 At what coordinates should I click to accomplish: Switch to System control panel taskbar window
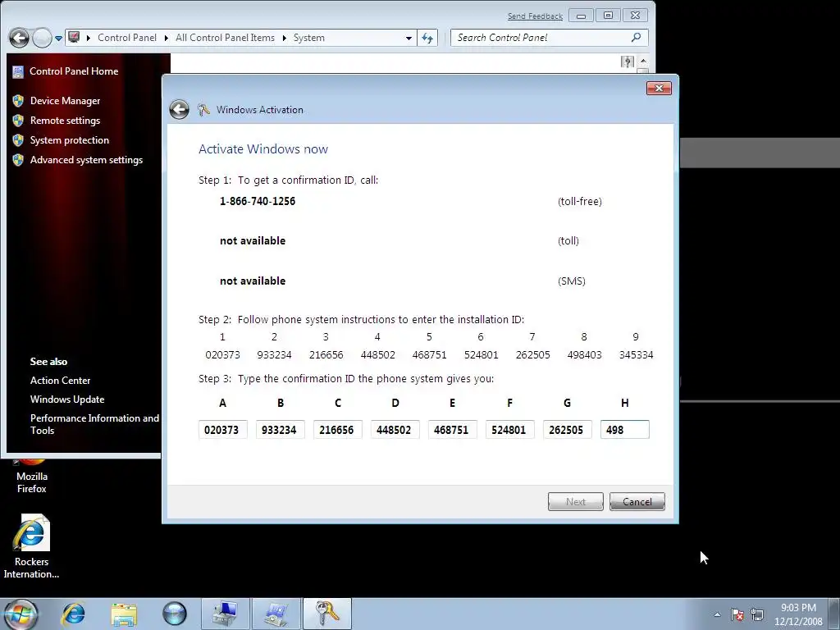[x=276, y=614]
